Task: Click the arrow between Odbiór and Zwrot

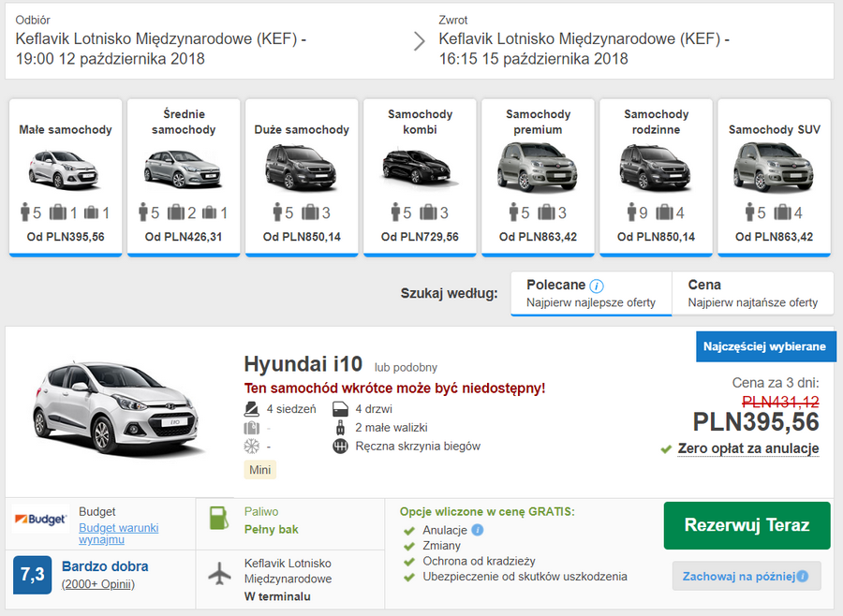Action: click(x=420, y=40)
